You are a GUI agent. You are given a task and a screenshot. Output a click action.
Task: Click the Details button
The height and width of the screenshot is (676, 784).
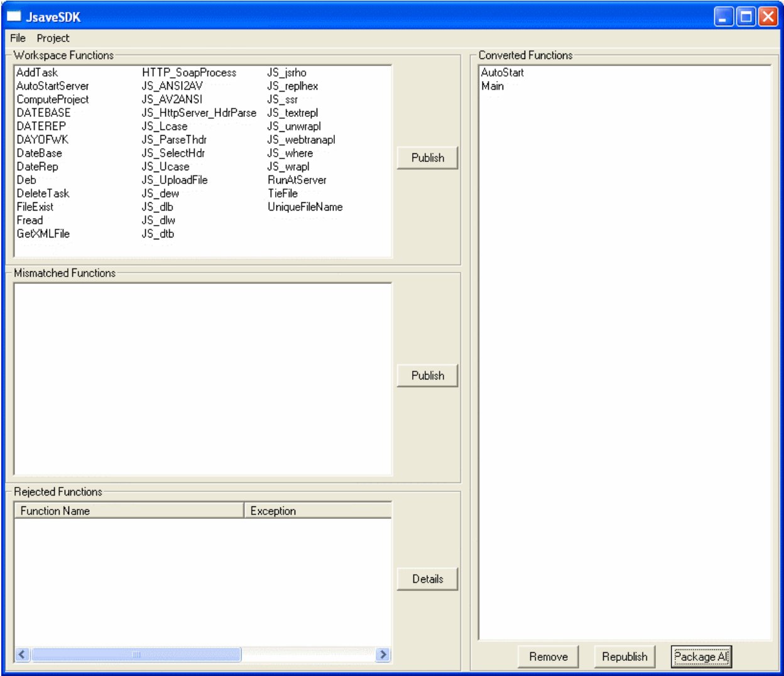(427, 579)
